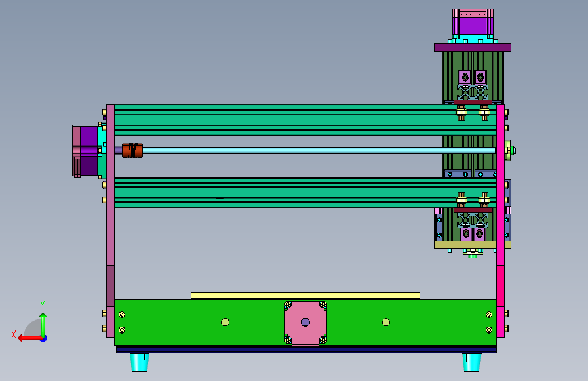Select the lower dark red carriage plate

pyautogui.click(x=473, y=210)
